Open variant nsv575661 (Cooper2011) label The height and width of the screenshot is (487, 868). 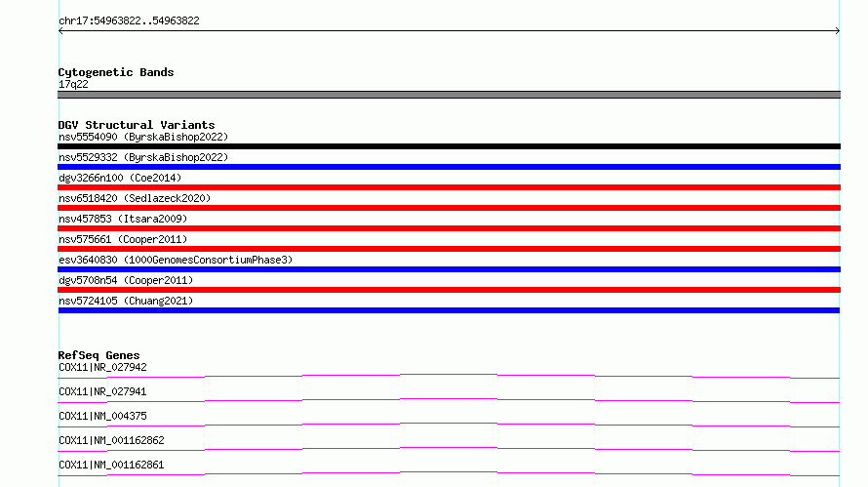[x=123, y=239]
